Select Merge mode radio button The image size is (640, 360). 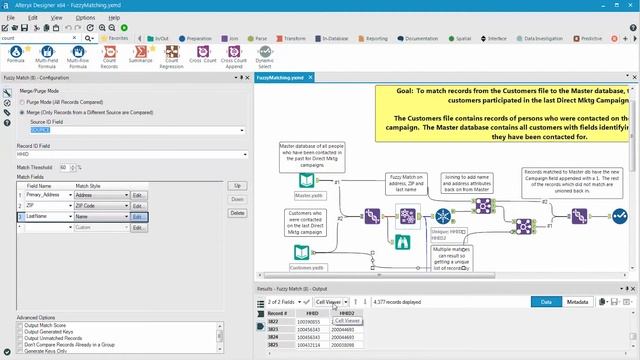22,113
